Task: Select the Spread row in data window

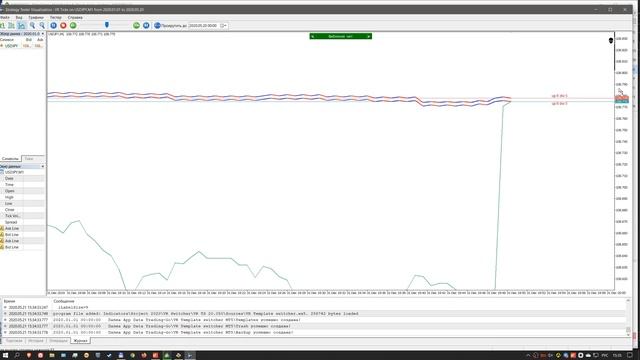Action: tap(22, 222)
